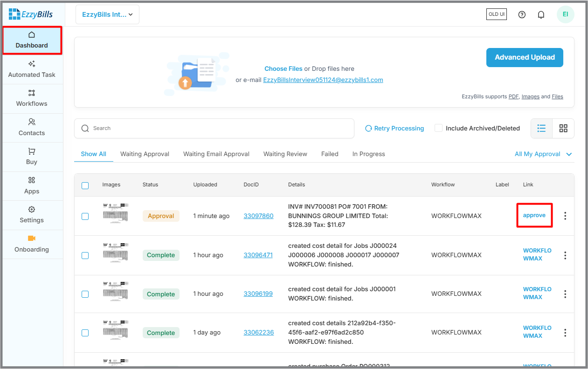This screenshot has height=369, width=588.
Task: Switch to Waiting Email Approval tab
Action: point(216,154)
